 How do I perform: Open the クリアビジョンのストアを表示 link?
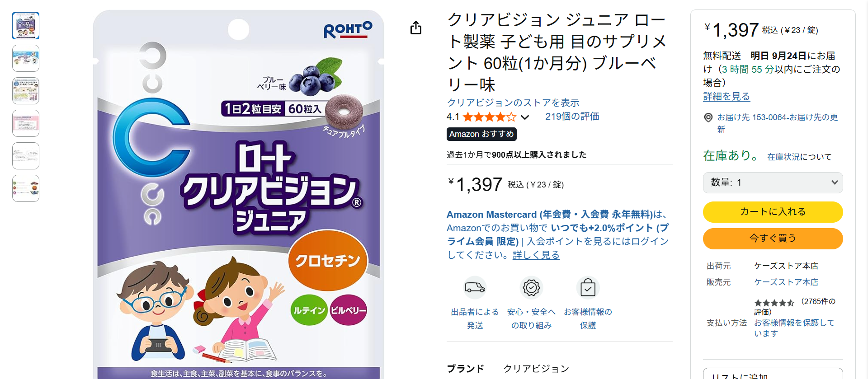pos(513,103)
